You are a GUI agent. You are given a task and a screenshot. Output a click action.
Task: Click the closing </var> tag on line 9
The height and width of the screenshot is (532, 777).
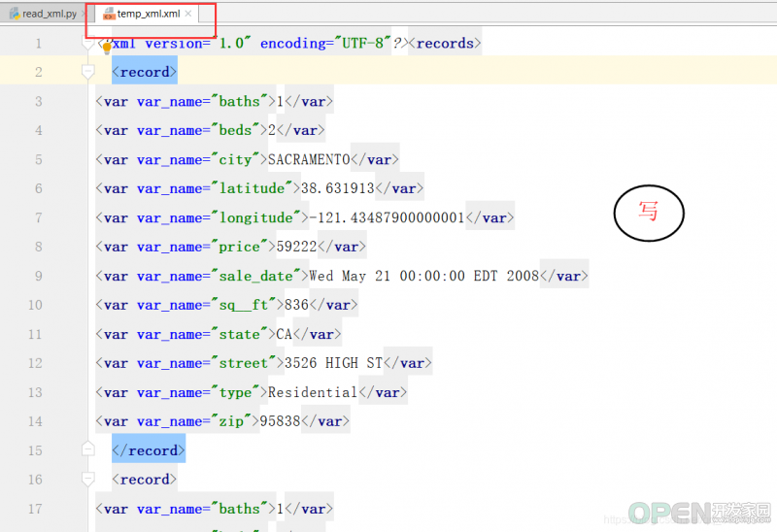coord(564,276)
